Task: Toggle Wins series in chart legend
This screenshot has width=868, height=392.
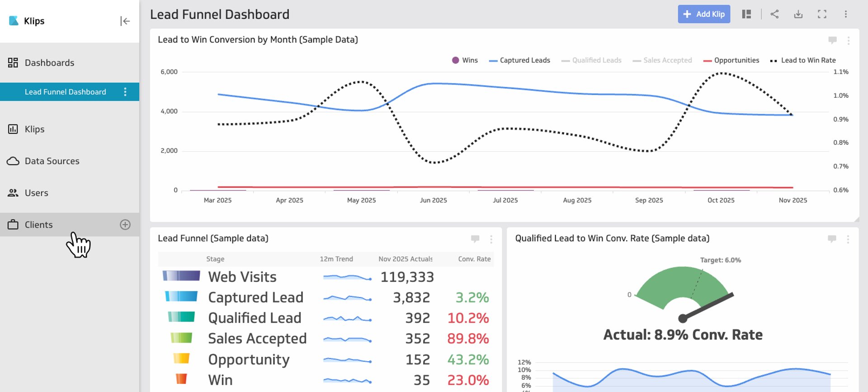Action: tap(465, 60)
